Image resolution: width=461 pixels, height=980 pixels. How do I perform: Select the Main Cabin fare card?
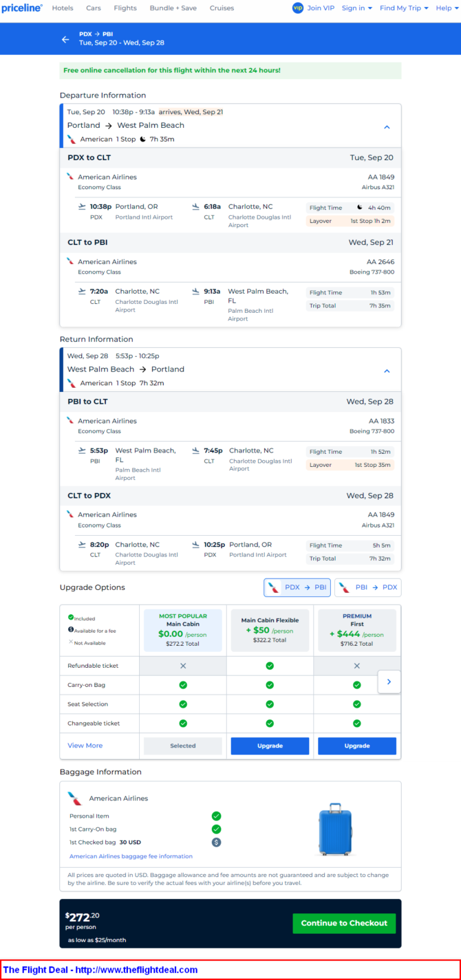[x=183, y=630]
